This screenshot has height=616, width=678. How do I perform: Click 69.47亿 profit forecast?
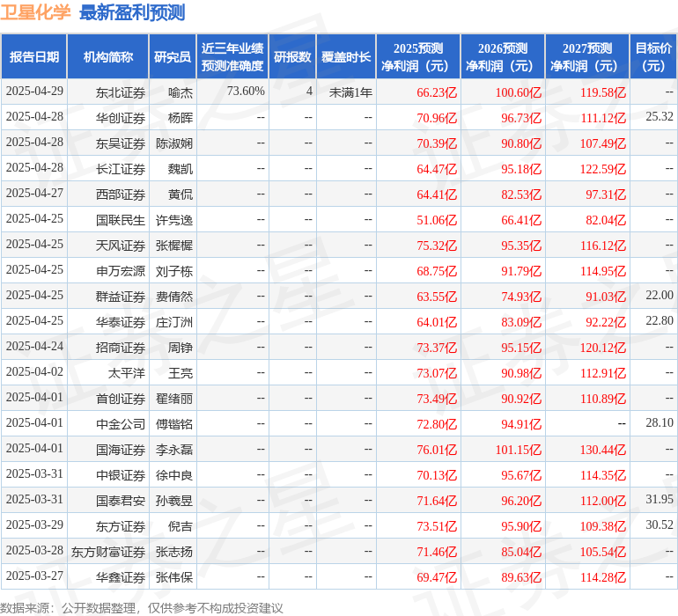click(x=437, y=577)
